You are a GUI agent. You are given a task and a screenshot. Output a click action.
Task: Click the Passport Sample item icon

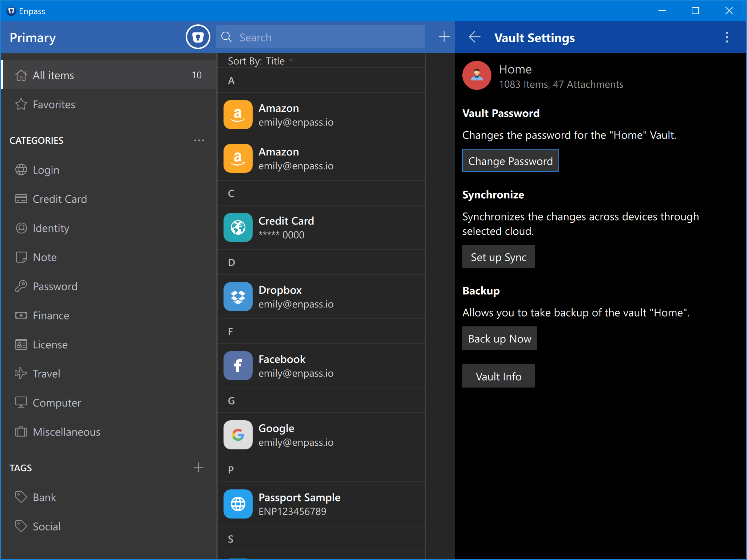[x=238, y=504]
